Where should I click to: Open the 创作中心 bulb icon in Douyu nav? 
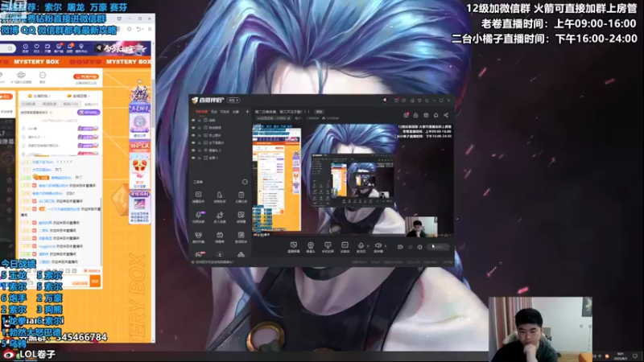81,48
